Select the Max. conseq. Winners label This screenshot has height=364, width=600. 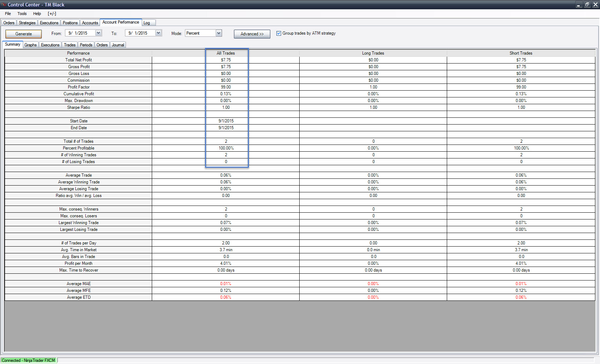(x=79, y=209)
